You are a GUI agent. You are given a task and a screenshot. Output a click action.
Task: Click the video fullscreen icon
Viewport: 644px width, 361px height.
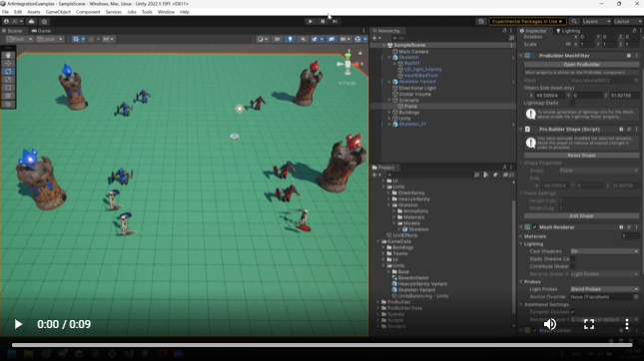pyautogui.click(x=589, y=324)
